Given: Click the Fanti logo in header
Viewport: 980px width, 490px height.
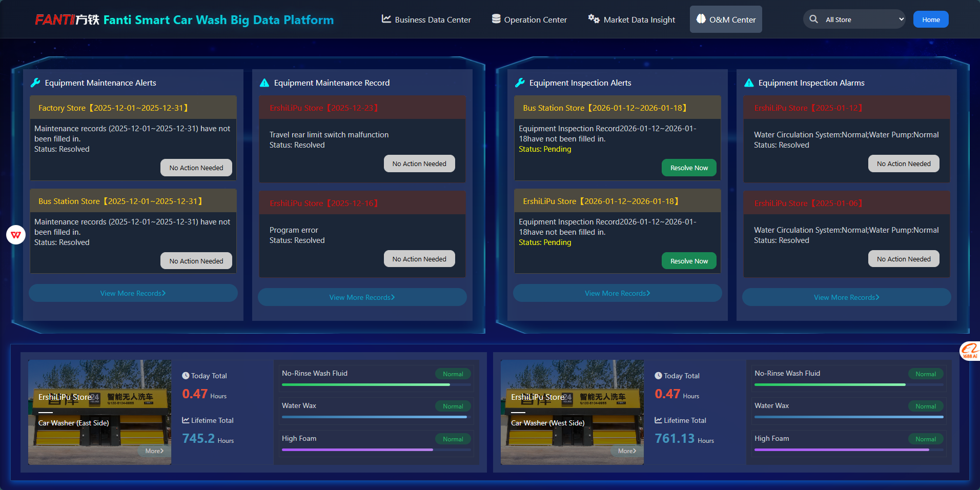Looking at the screenshot, I should tap(67, 20).
